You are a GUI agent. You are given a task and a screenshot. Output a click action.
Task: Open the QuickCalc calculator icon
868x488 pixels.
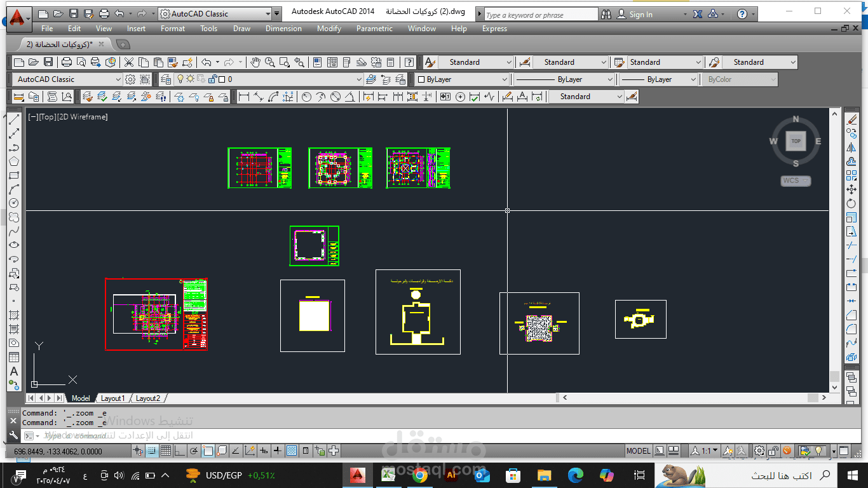pos(390,62)
